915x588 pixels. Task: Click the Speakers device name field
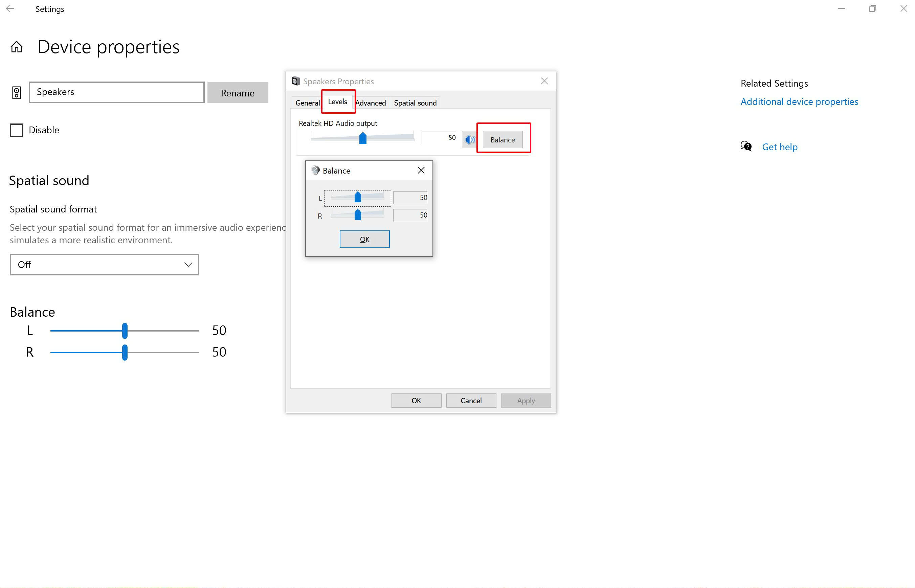[x=116, y=92]
